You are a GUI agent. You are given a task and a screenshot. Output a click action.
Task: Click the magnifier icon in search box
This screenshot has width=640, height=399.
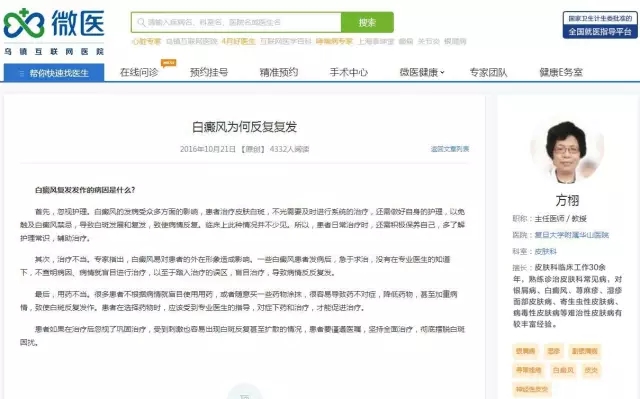click(141, 22)
